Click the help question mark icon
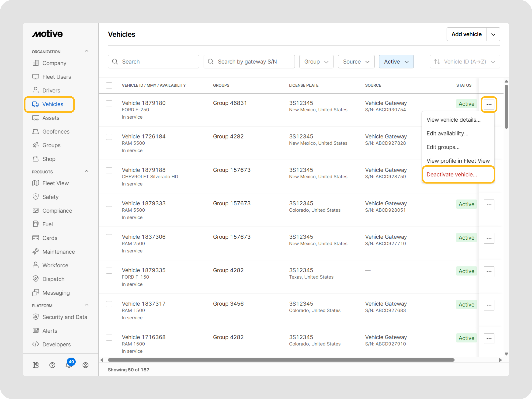 tap(52, 365)
